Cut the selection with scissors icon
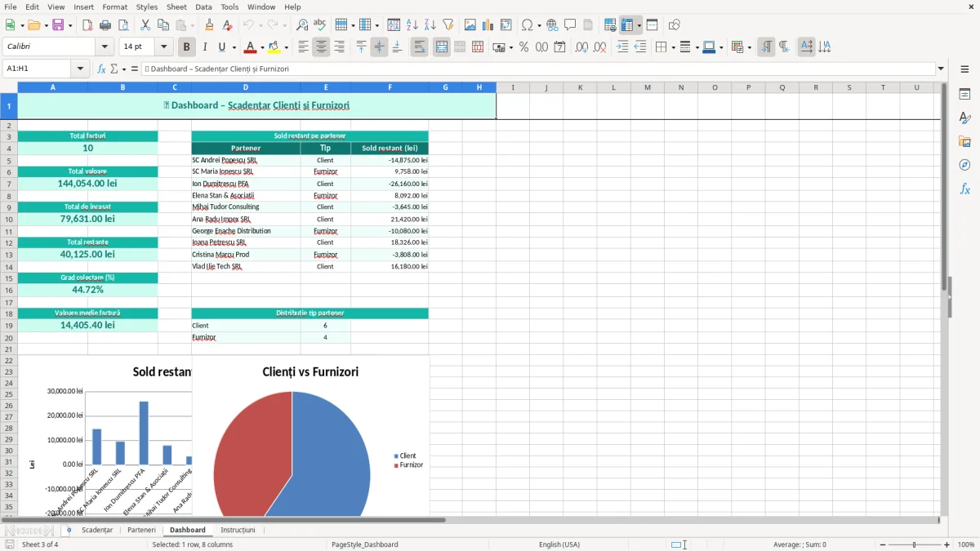The width and height of the screenshot is (980, 551). point(145,25)
